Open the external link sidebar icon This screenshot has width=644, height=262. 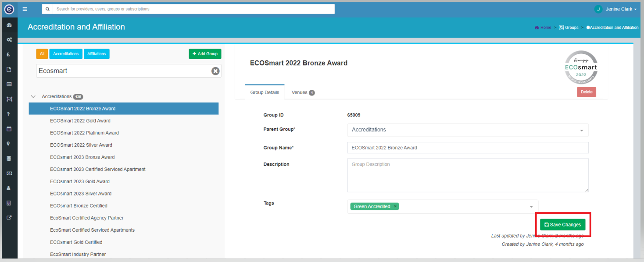point(9,217)
